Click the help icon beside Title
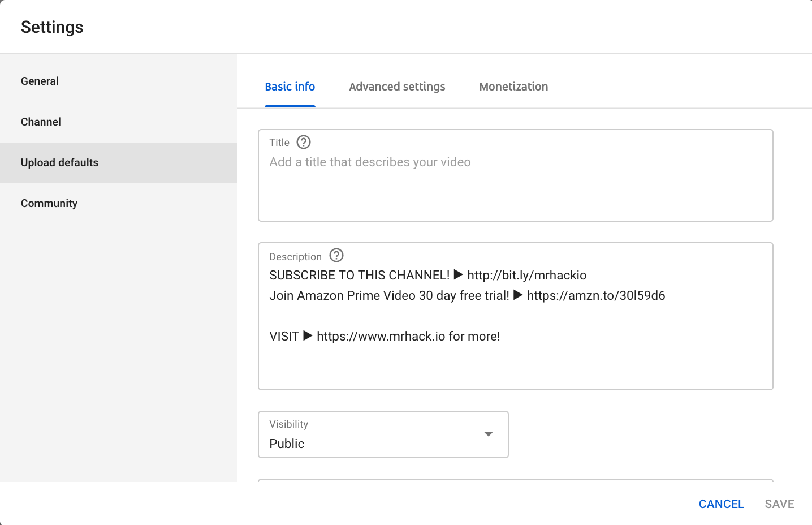Image resolution: width=812 pixels, height=525 pixels. click(x=304, y=142)
